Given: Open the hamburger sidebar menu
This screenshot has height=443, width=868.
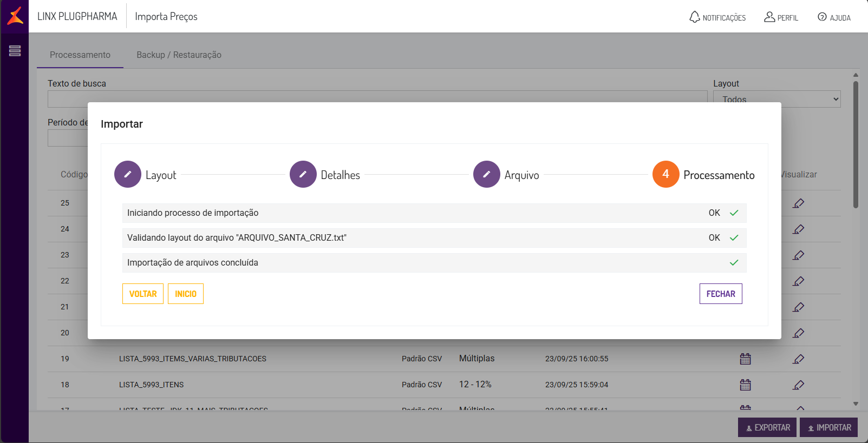Looking at the screenshot, I should 15,51.
